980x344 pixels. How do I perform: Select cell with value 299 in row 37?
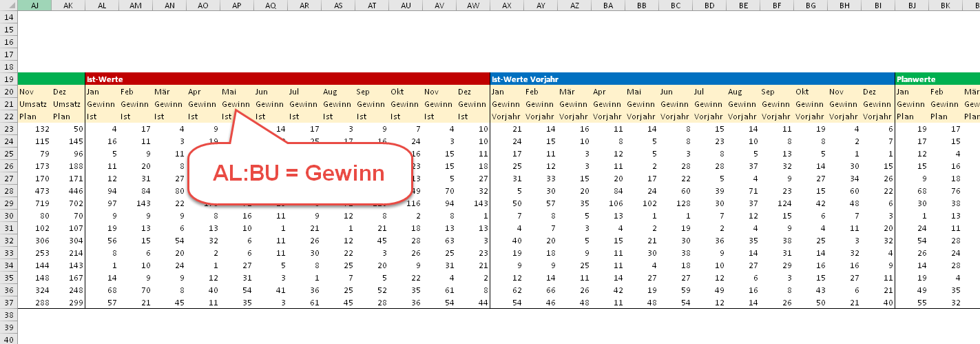tap(67, 302)
